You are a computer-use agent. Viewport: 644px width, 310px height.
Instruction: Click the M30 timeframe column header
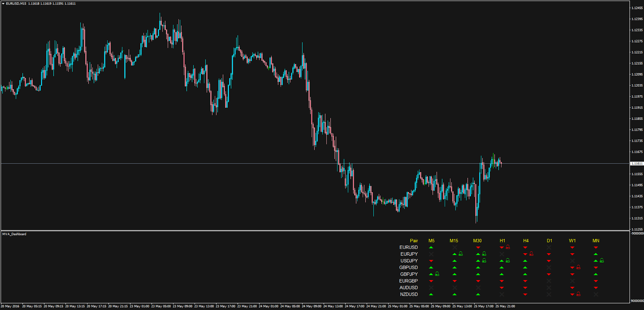(477, 241)
